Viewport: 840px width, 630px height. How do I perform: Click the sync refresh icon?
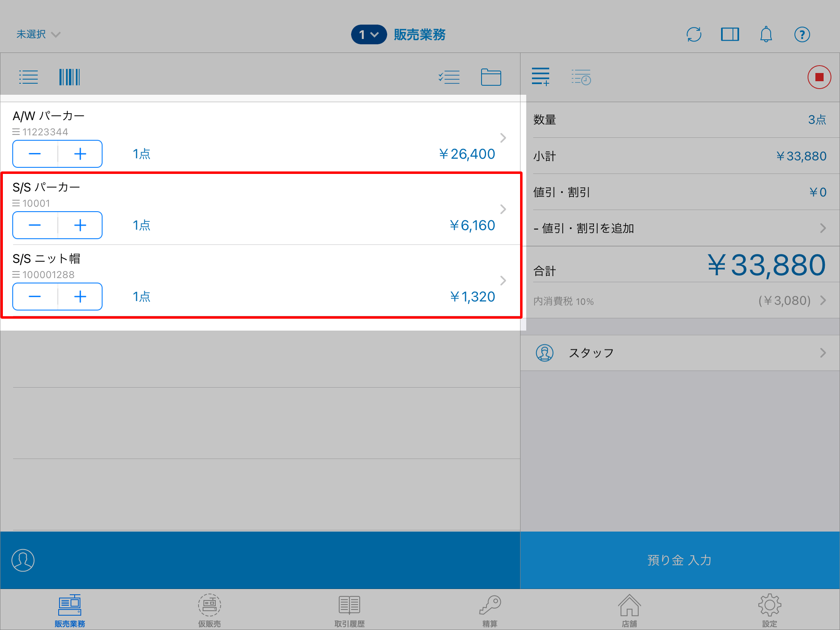(x=694, y=34)
